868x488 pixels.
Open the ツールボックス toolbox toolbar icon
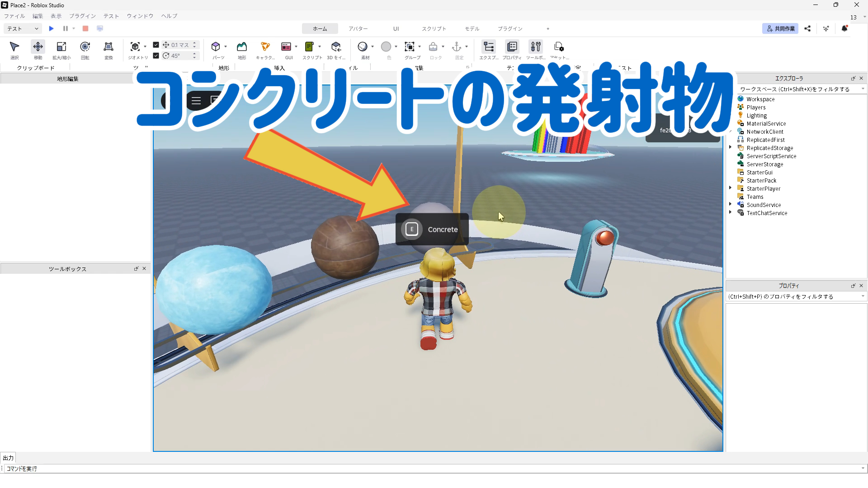click(536, 47)
